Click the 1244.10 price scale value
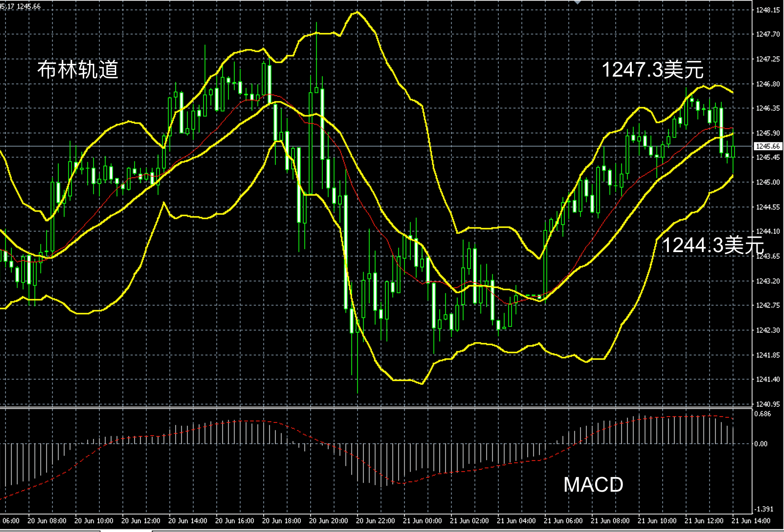Image resolution: width=784 pixels, height=532 pixels. point(768,231)
